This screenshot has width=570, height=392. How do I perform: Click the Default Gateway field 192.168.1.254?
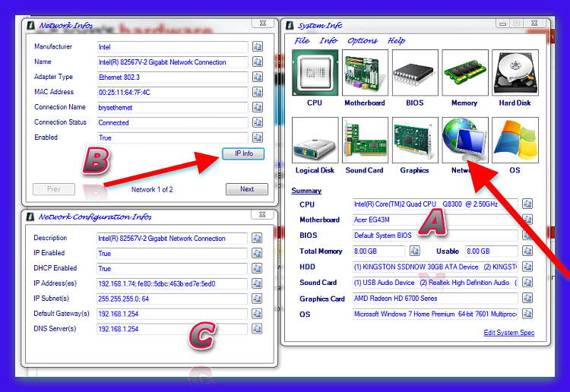[172, 314]
